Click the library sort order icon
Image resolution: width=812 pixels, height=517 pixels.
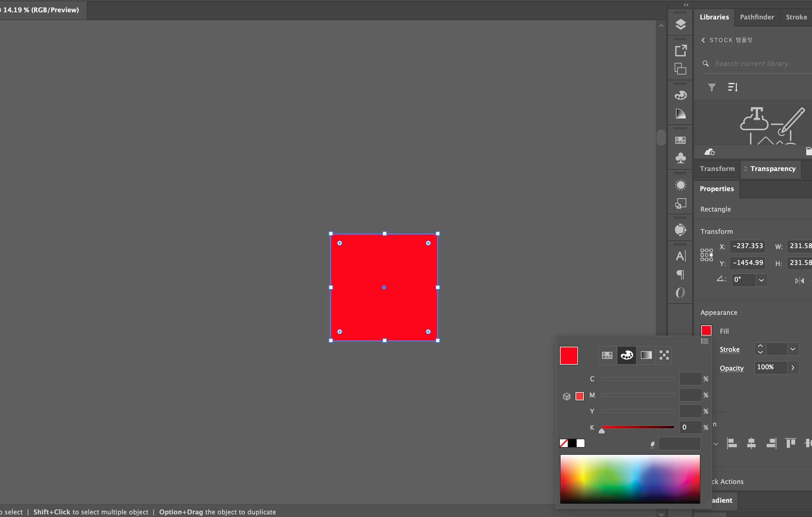point(733,87)
